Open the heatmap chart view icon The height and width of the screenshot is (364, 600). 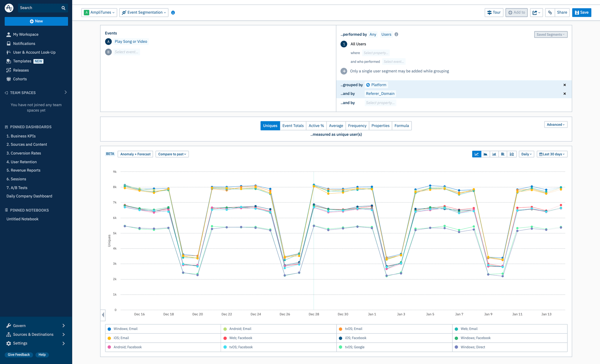(511, 154)
